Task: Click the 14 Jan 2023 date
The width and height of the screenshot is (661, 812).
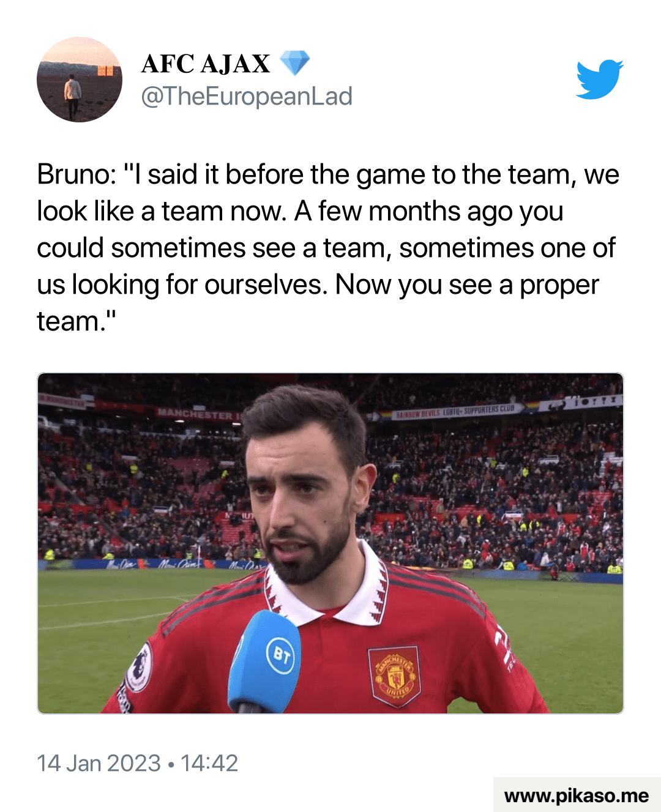Action: pyautogui.click(x=99, y=763)
